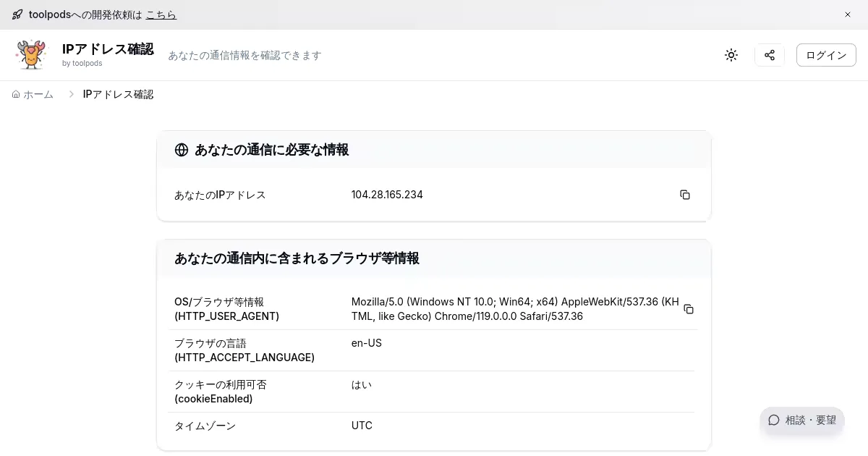
Task: Click the IPアドレス確認 page title
Action: coord(108,49)
